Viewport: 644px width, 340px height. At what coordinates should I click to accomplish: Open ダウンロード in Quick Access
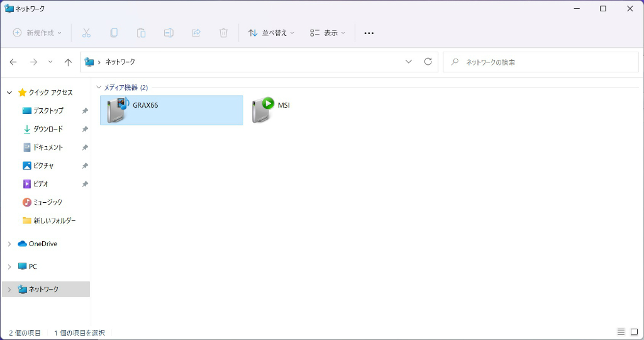pos(48,129)
